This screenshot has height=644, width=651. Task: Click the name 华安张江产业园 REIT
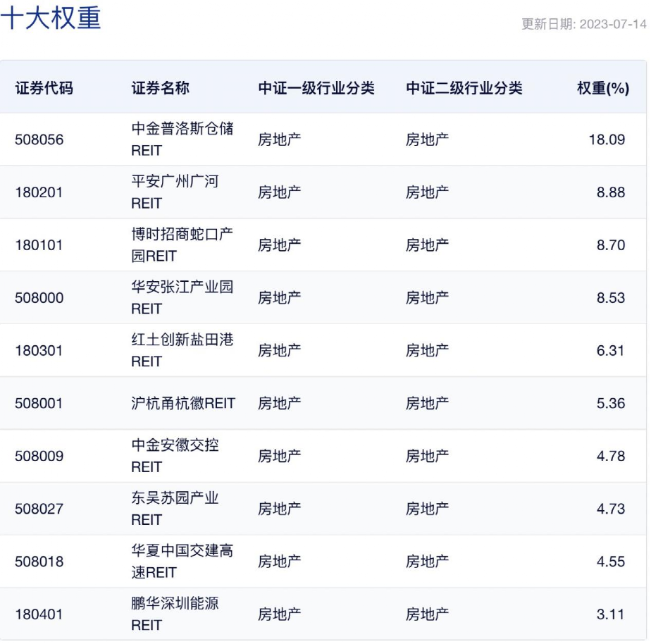(182, 298)
